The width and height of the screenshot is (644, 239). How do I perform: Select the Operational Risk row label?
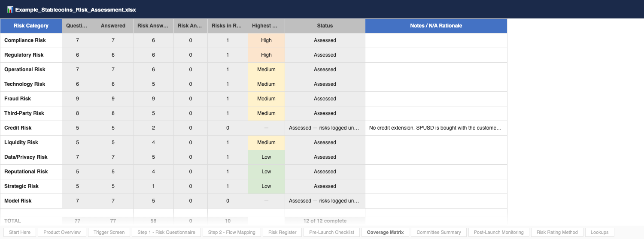[x=31, y=70]
